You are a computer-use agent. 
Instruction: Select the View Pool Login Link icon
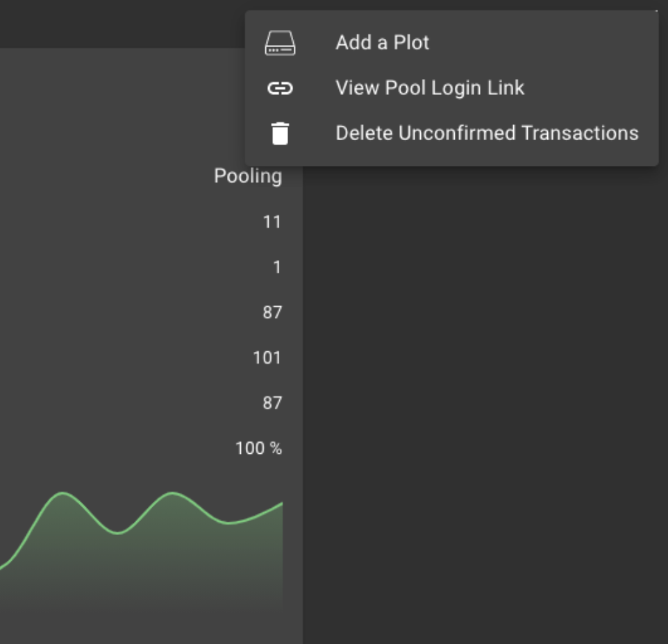click(279, 88)
